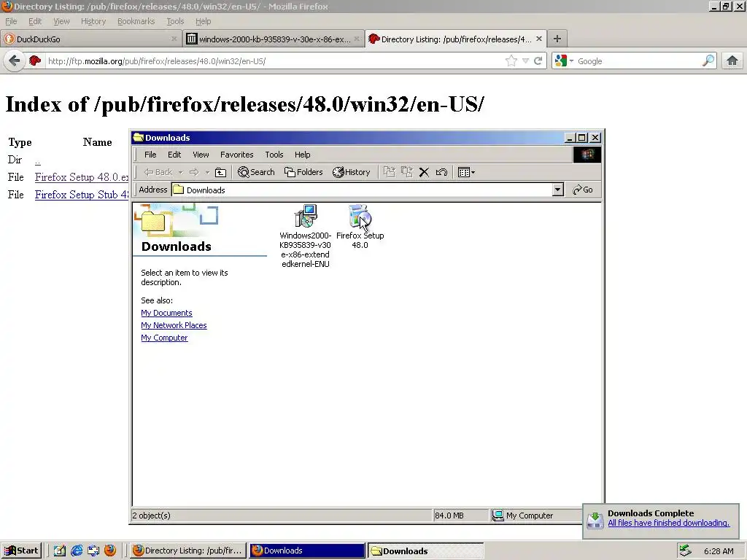Click '84.0 MB' in status bar
The width and height of the screenshot is (747, 560).
pos(449,516)
